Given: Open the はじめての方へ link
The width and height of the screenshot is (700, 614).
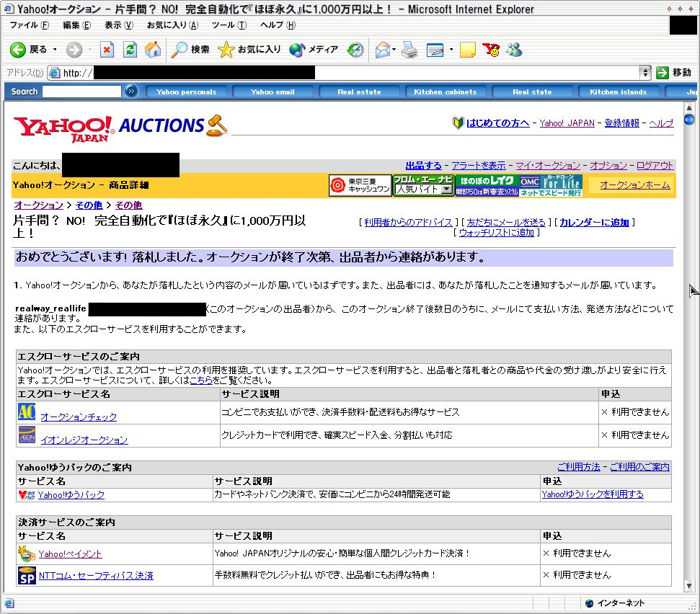Looking at the screenshot, I should click(497, 123).
